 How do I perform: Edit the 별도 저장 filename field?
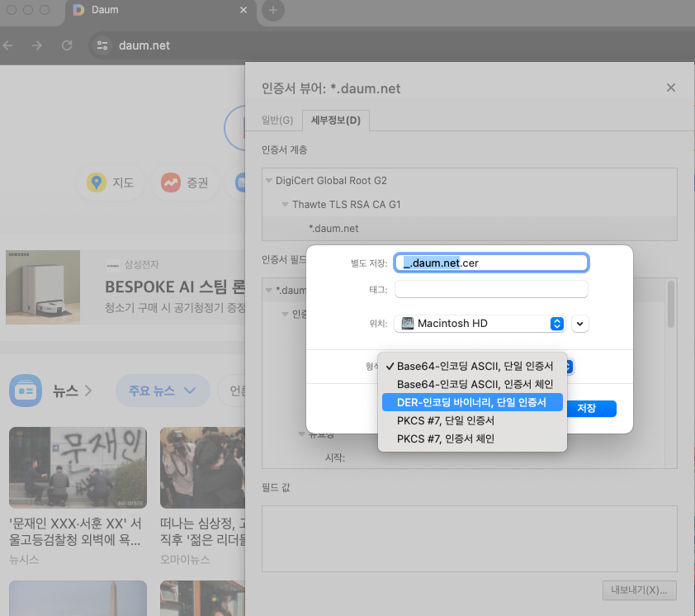[491, 263]
